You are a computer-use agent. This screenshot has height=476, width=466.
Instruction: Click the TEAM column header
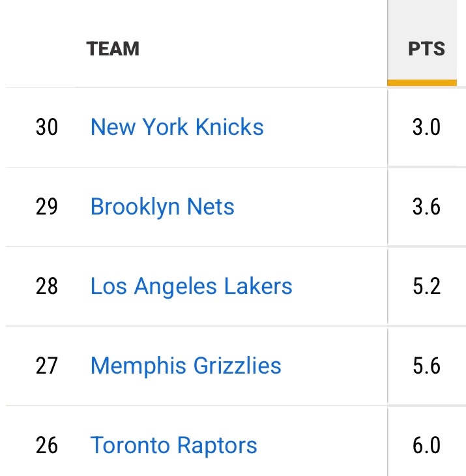[113, 49]
